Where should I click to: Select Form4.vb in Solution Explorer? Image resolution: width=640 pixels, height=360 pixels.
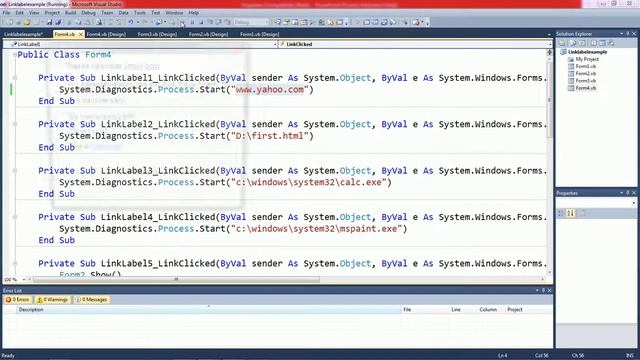point(586,88)
